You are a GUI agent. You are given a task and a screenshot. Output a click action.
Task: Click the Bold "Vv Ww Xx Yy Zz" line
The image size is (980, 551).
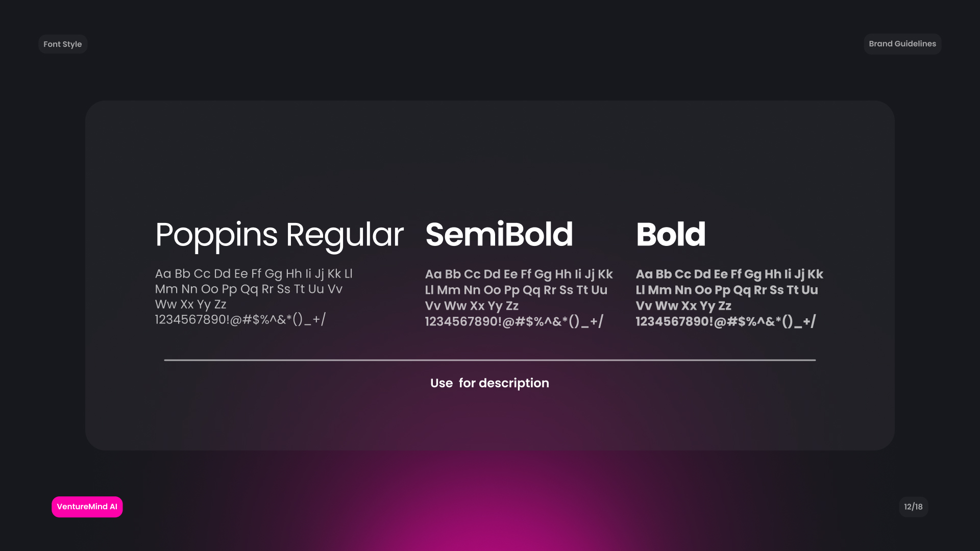683,306
